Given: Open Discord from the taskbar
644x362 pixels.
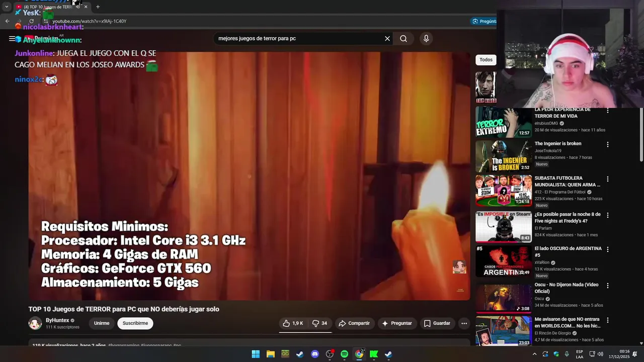Looking at the screenshot, I should click(315, 354).
